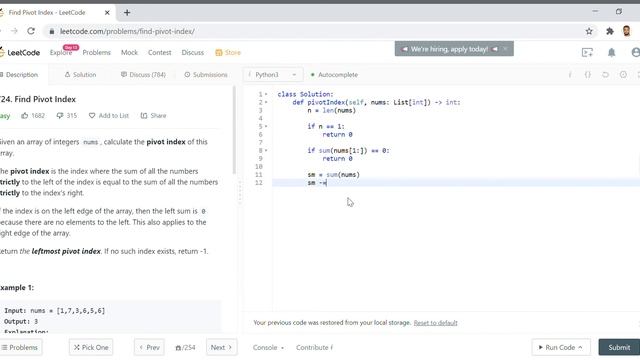Go to the Next problem

221,347
